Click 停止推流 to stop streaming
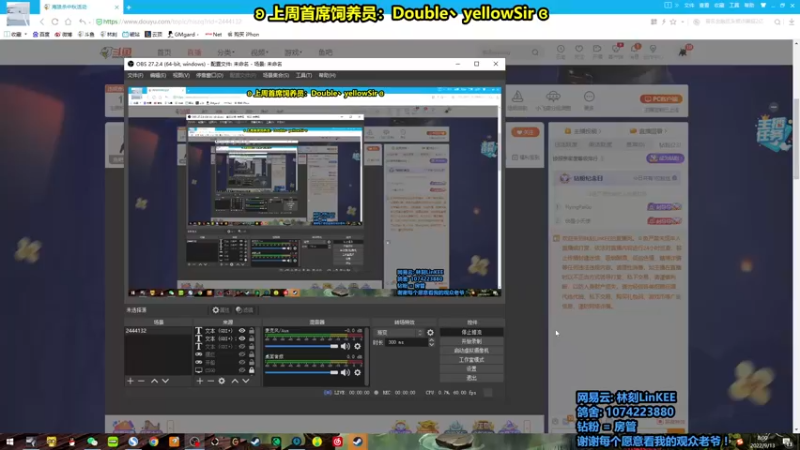800x450 pixels. coord(471,332)
